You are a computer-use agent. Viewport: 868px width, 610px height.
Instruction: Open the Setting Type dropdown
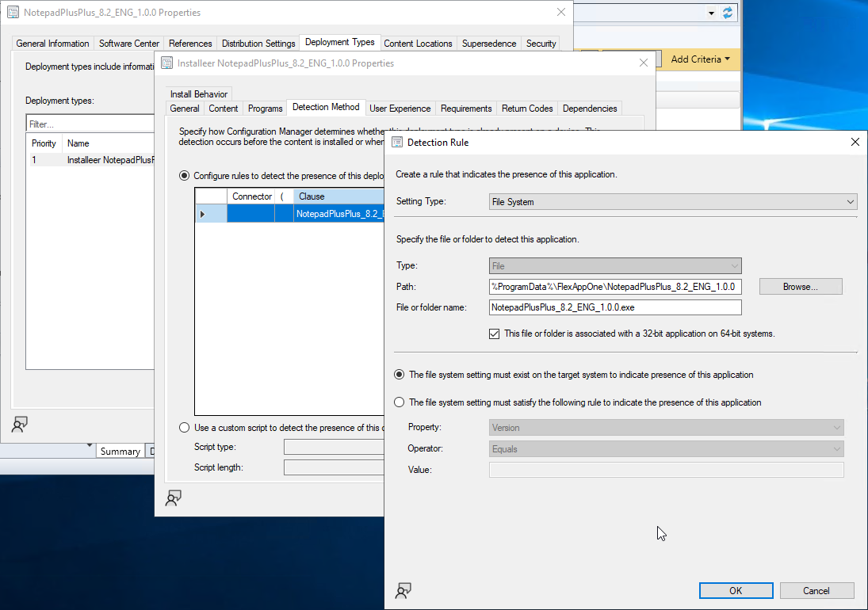pyautogui.click(x=673, y=202)
